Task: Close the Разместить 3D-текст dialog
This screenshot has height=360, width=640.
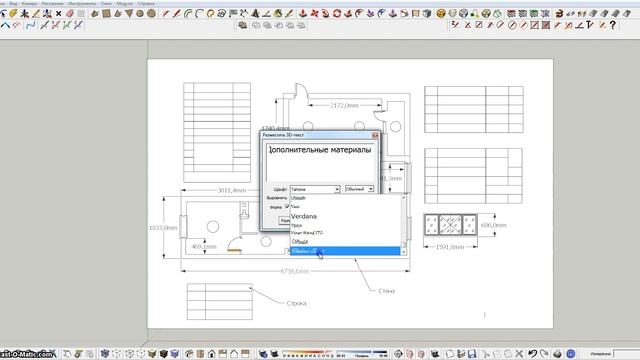Action: tap(375, 135)
